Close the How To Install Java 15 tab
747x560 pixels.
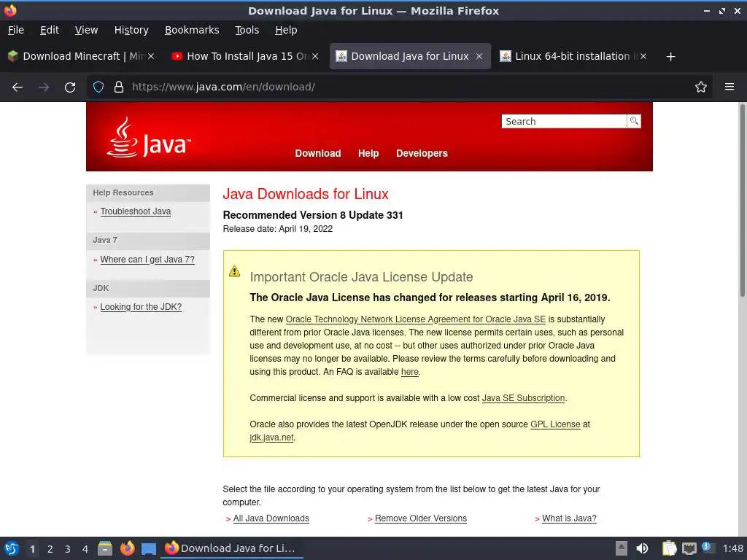315,56
